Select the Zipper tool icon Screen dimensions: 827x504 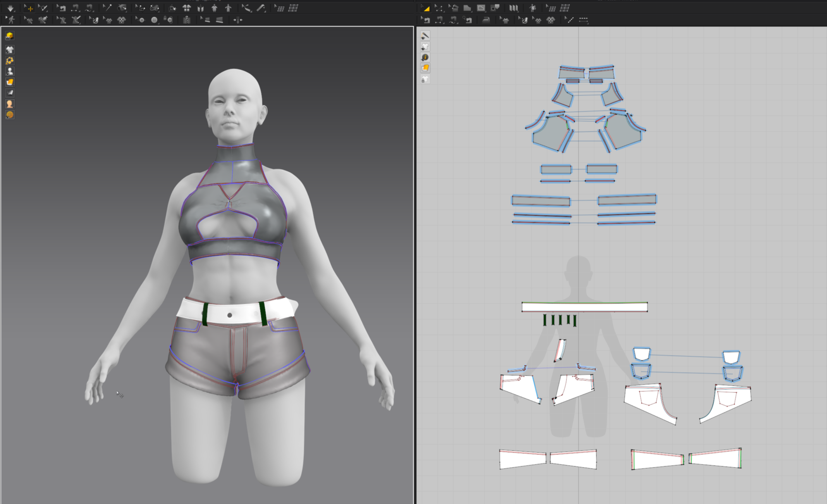(x=187, y=20)
